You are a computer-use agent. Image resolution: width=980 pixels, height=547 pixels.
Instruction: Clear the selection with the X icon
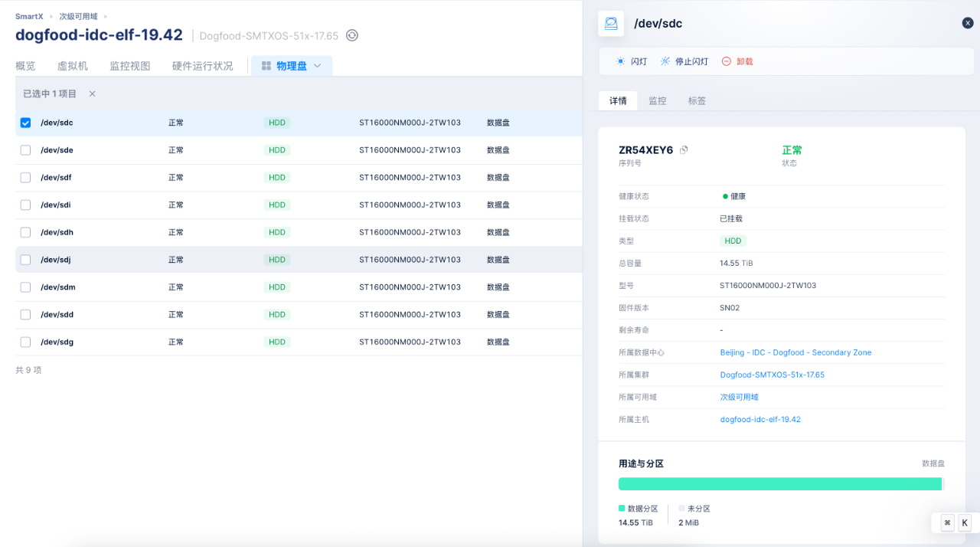93,93
